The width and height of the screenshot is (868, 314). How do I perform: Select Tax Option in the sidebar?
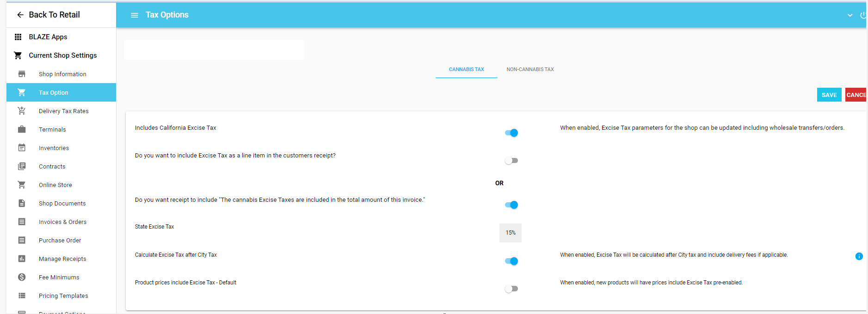coord(61,92)
